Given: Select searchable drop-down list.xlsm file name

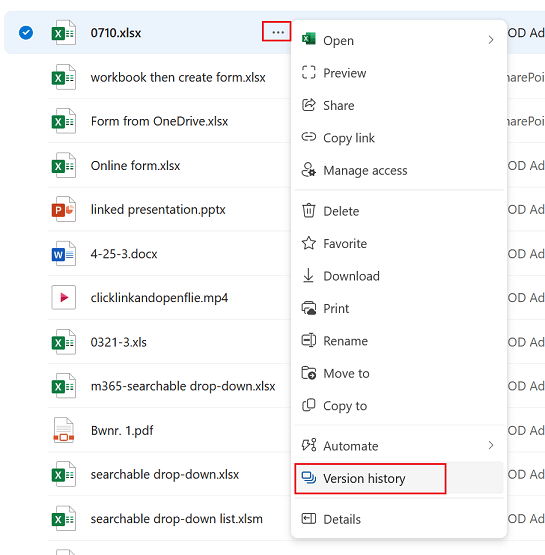Looking at the screenshot, I should tap(177, 519).
